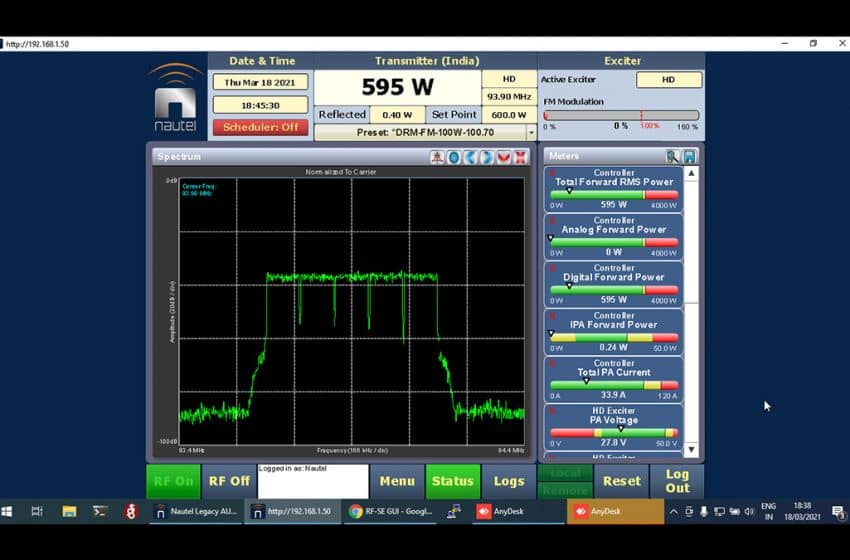Open the Menu page
Screen dimensions: 850x560
click(x=397, y=481)
